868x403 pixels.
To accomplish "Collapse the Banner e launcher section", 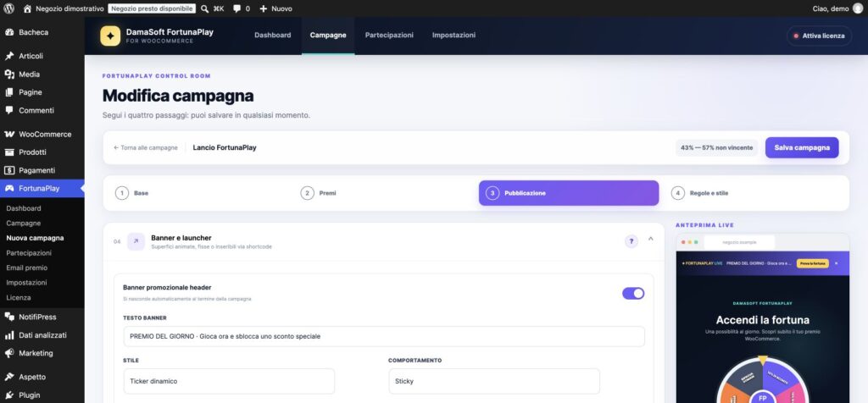I will pos(650,239).
